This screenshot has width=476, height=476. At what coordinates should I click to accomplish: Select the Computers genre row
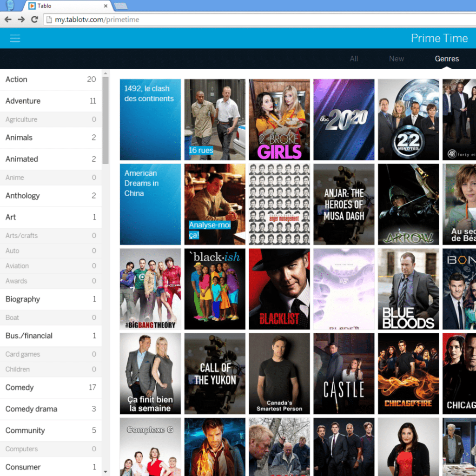[51, 449]
